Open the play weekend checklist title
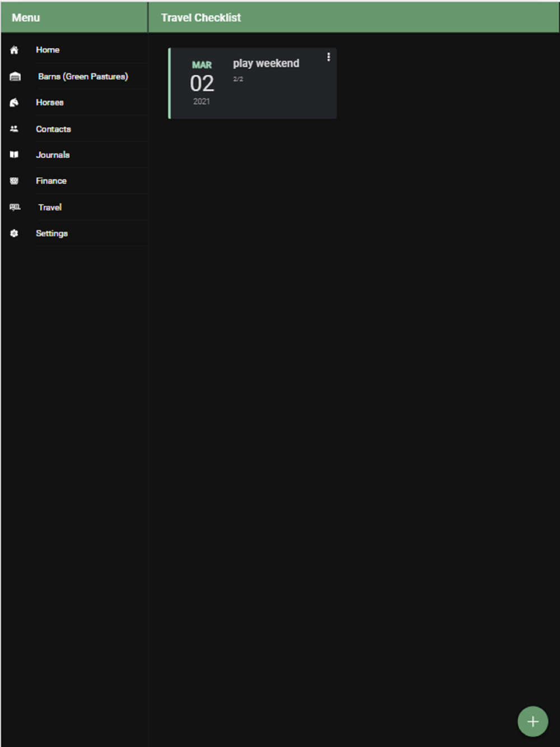560x747 pixels. [266, 64]
